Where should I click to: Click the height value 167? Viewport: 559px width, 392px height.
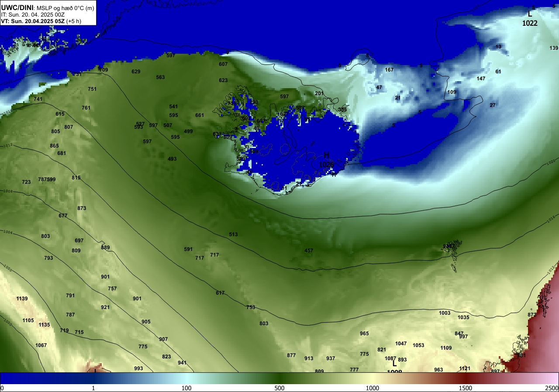(389, 70)
